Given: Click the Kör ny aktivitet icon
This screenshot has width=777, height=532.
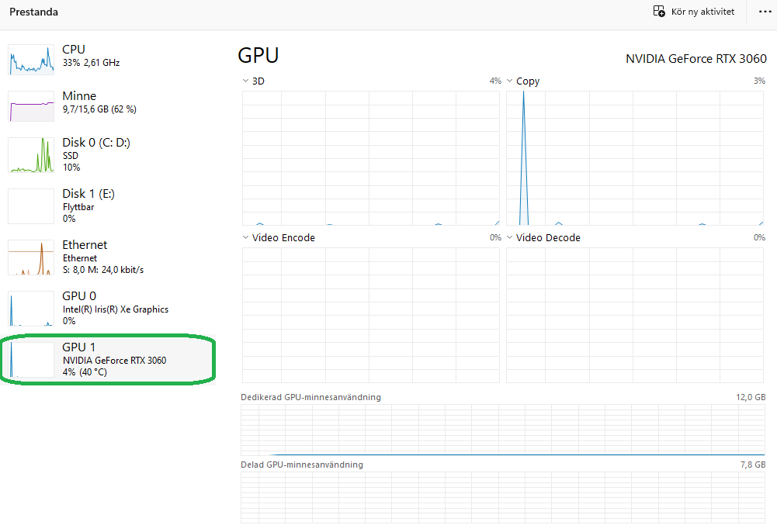Looking at the screenshot, I should (x=659, y=12).
